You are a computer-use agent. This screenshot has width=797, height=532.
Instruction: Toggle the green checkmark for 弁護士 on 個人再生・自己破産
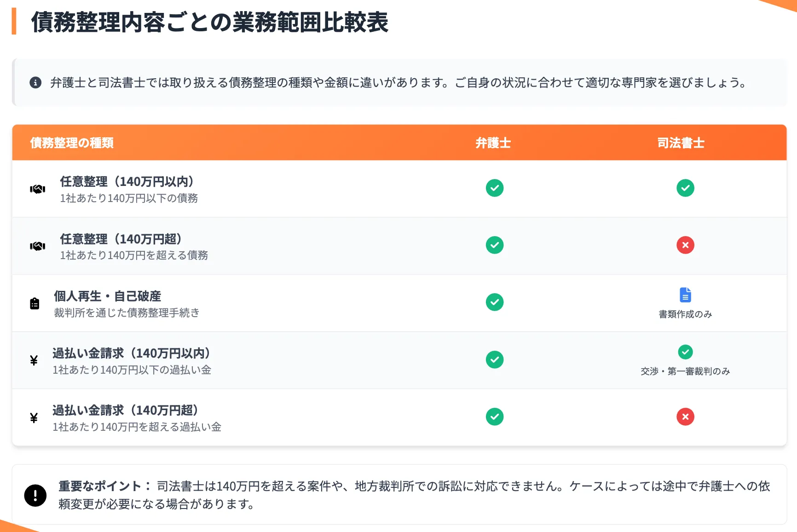click(494, 302)
